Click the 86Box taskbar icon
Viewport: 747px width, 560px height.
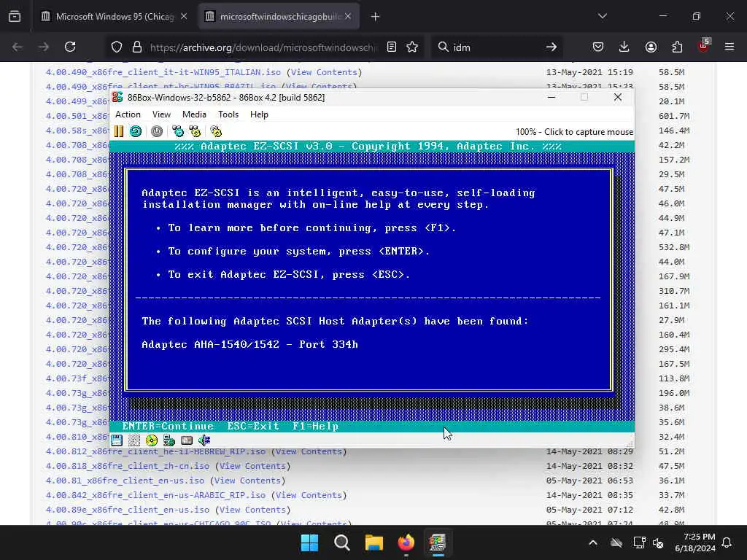pyautogui.click(x=438, y=542)
